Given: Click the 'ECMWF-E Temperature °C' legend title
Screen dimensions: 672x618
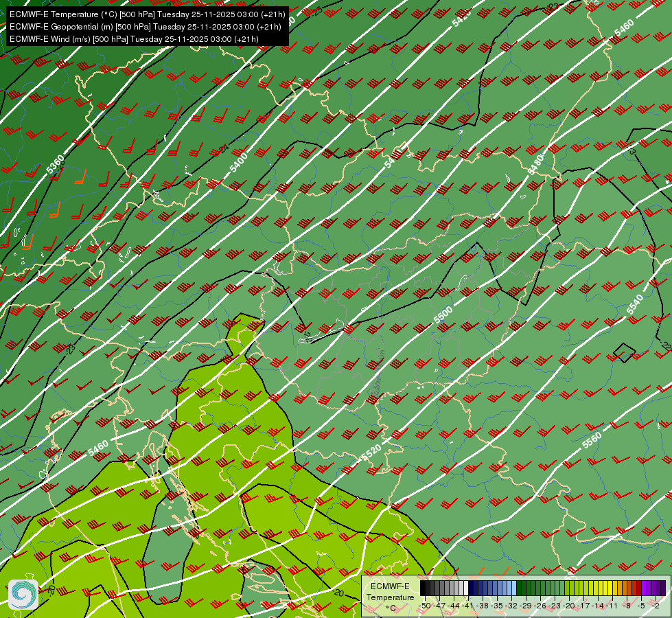Looking at the screenshot, I should click(391, 597).
